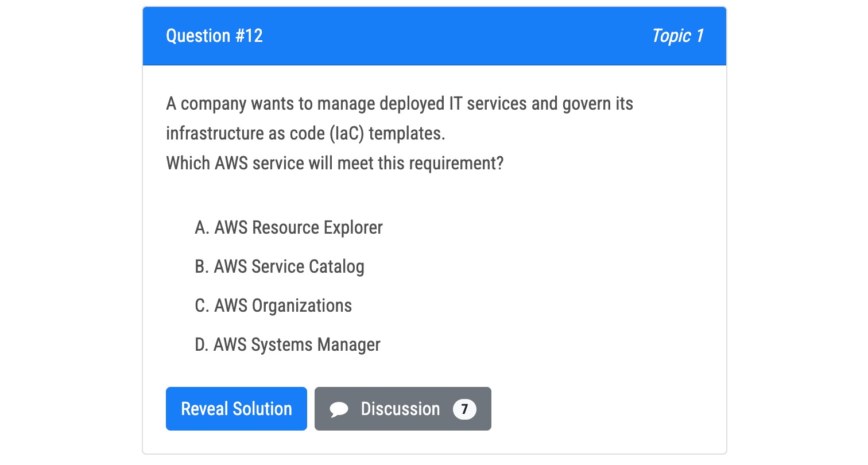Click the "A." option letter
868x465 pixels.
(202, 227)
